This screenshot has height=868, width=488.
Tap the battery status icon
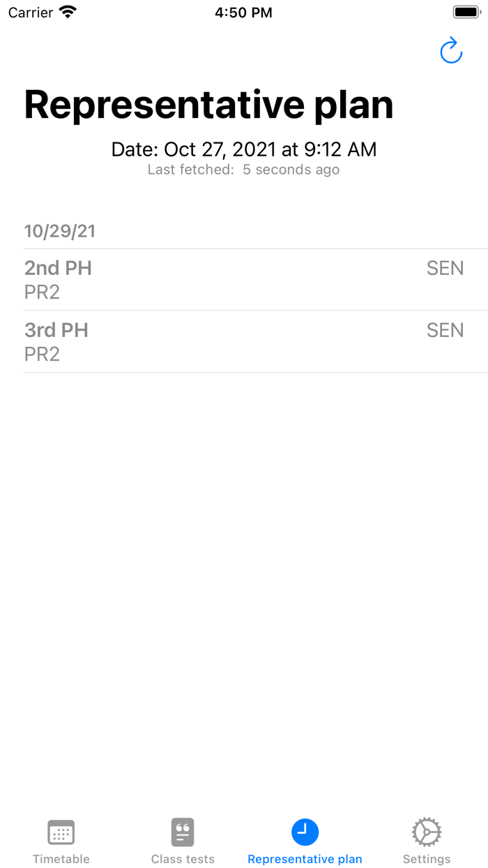[466, 12]
